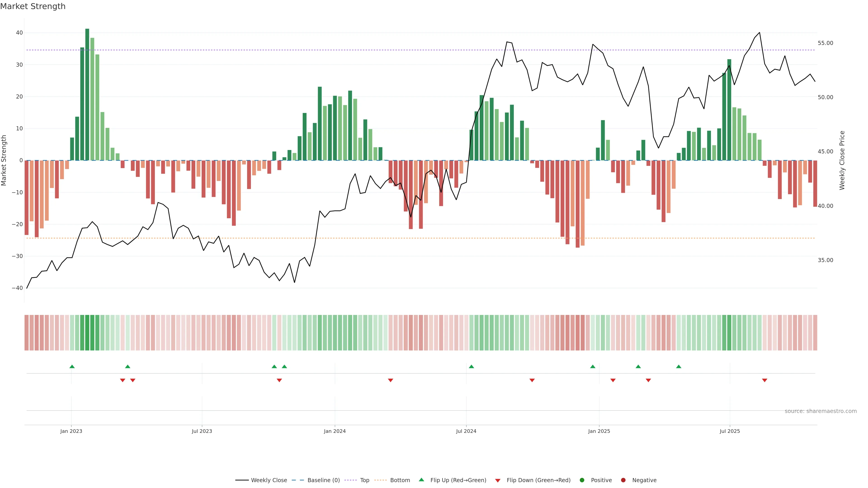
Task: Click Market Strength chart title
Action: click(x=33, y=6)
